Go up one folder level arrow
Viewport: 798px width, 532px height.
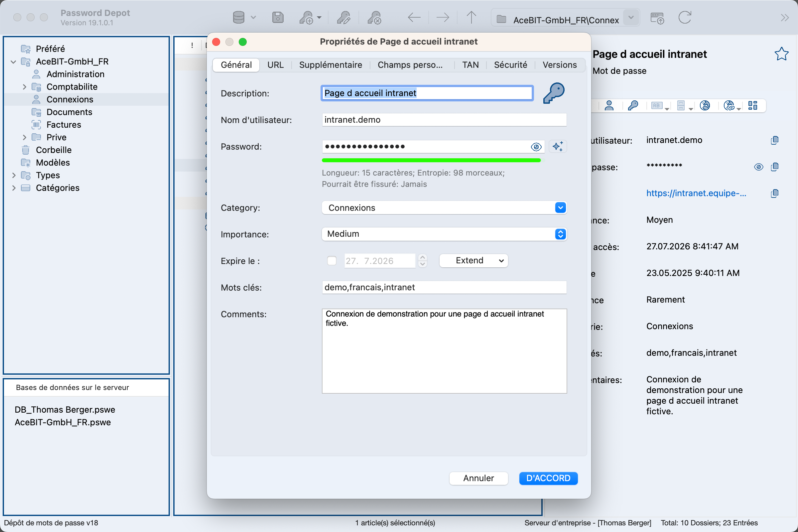point(471,17)
